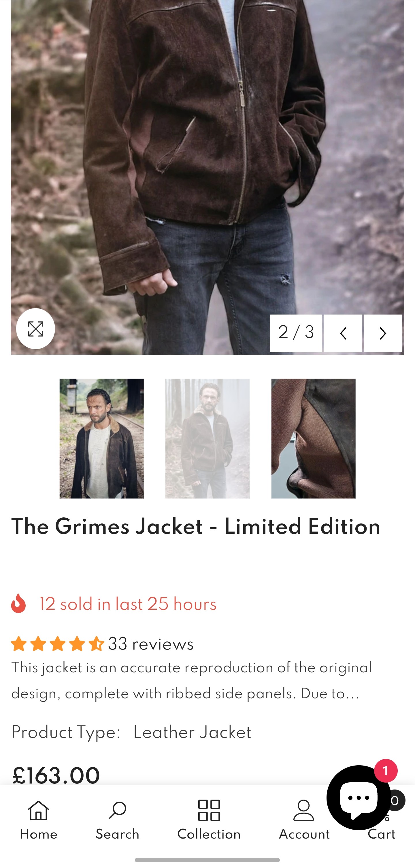The image size is (415, 868).
Task: Select first thumbnail of man on railway
Action: point(101,438)
